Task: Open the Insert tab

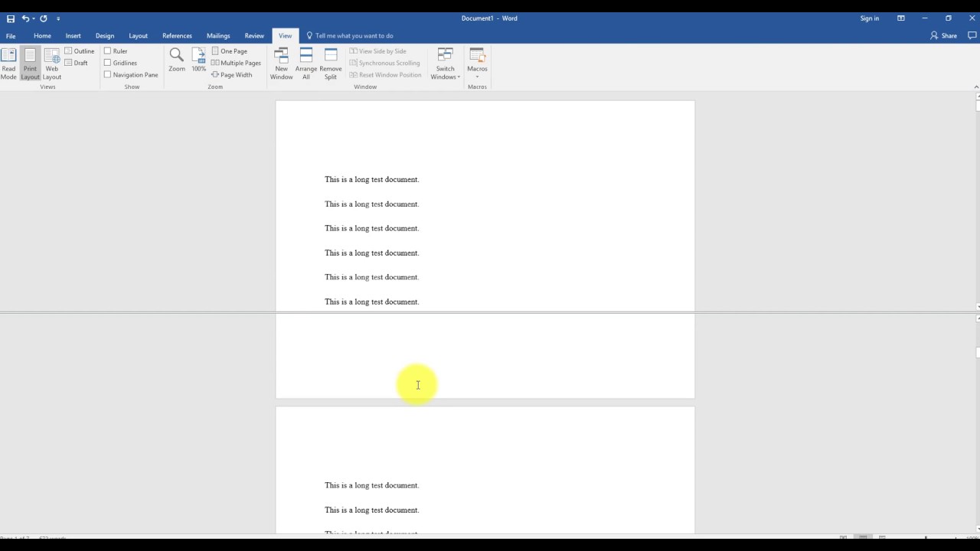Action: [73, 36]
